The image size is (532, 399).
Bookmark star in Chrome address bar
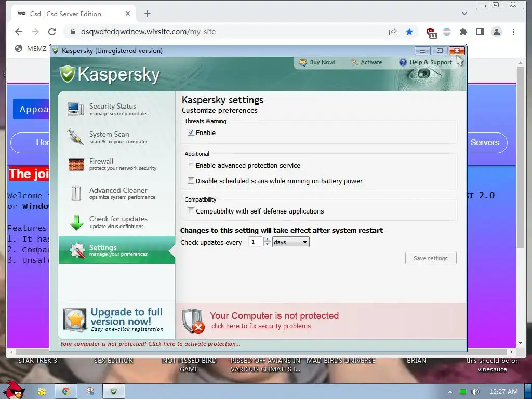(x=409, y=32)
